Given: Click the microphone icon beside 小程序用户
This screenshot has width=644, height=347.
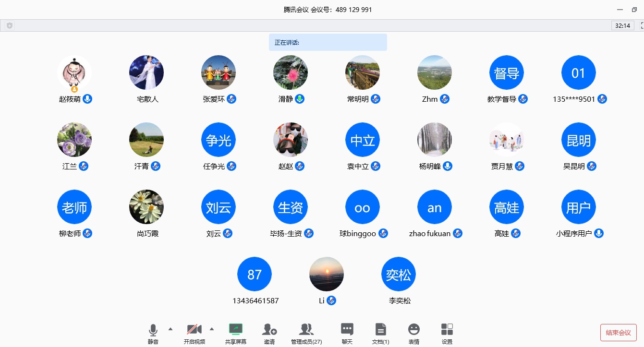Looking at the screenshot, I should pyautogui.click(x=599, y=233).
